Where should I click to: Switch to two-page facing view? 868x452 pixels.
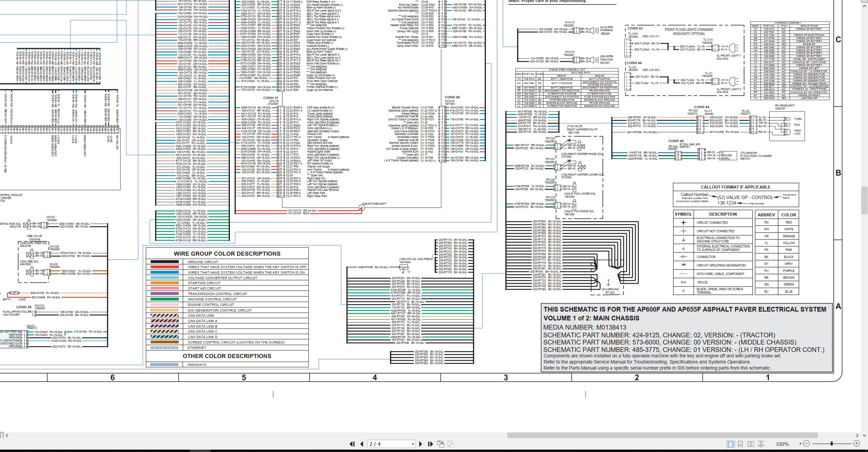(751, 444)
